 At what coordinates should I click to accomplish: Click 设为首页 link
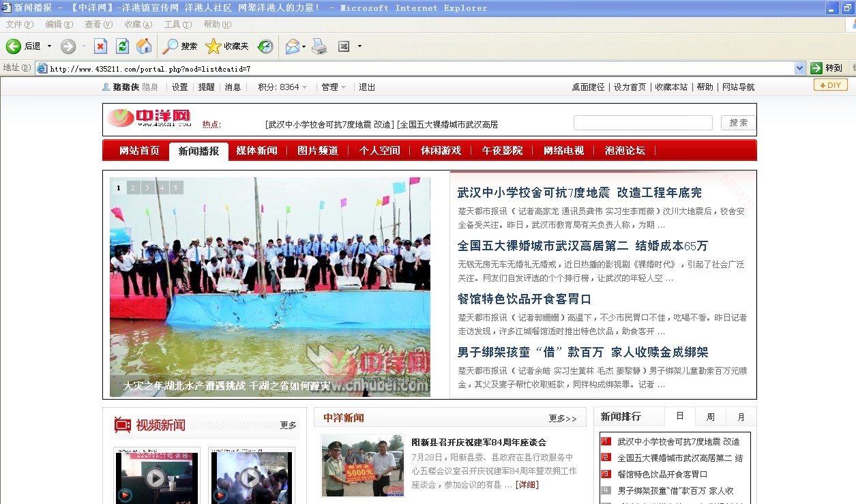click(630, 87)
